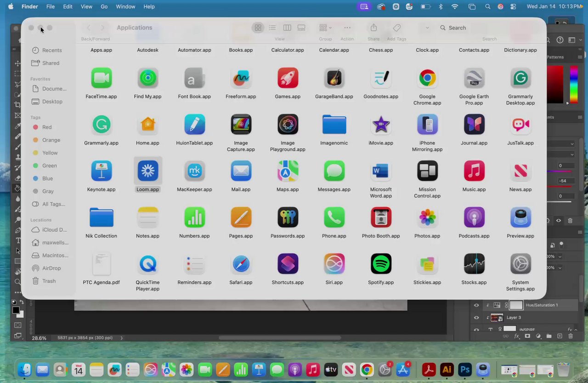Toggle visibility of the INSPIRE layer in Photoshop
Screen dimensions: 588x383
(x=476, y=330)
